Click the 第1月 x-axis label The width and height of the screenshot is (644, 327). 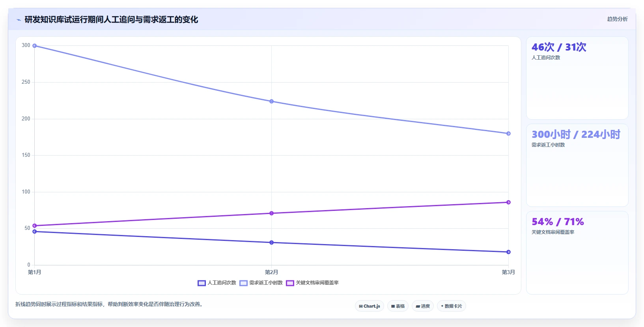[35, 272]
